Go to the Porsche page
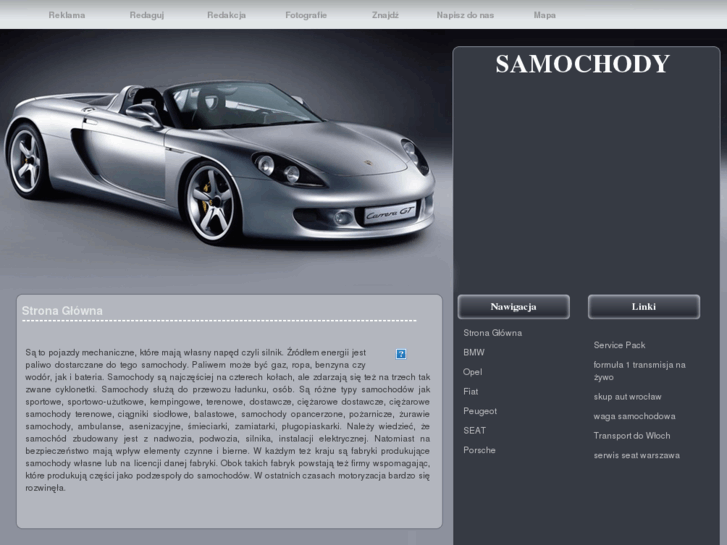Image resolution: width=727 pixels, height=545 pixels. pyautogui.click(x=479, y=450)
